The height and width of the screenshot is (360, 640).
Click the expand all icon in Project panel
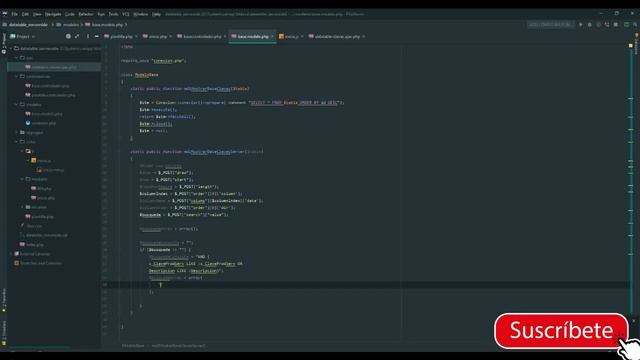[77, 36]
